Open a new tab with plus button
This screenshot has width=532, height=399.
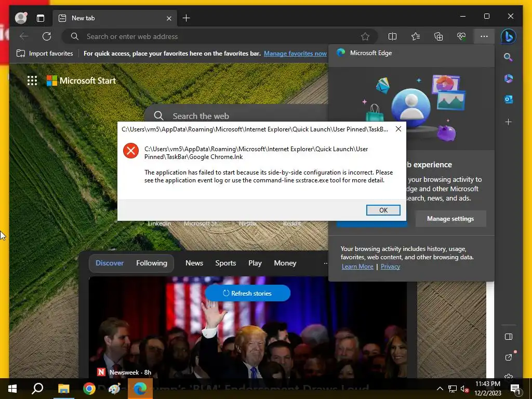[x=187, y=18]
